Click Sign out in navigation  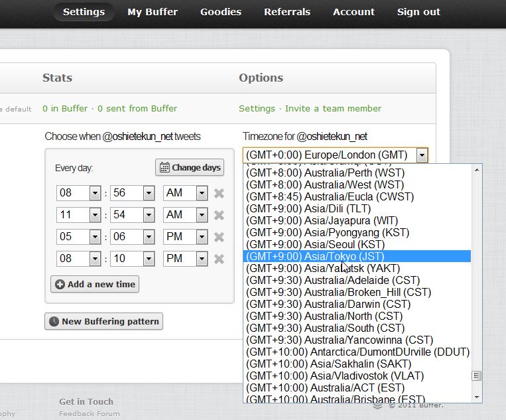418,12
